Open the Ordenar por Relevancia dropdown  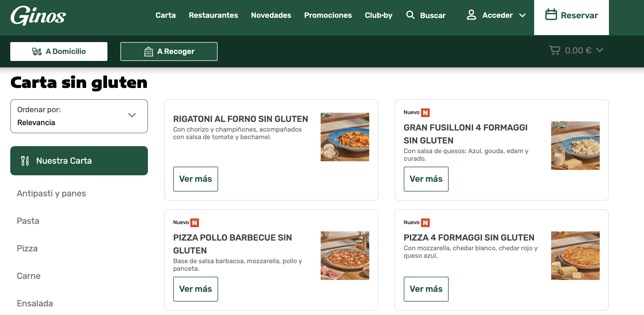(x=79, y=116)
